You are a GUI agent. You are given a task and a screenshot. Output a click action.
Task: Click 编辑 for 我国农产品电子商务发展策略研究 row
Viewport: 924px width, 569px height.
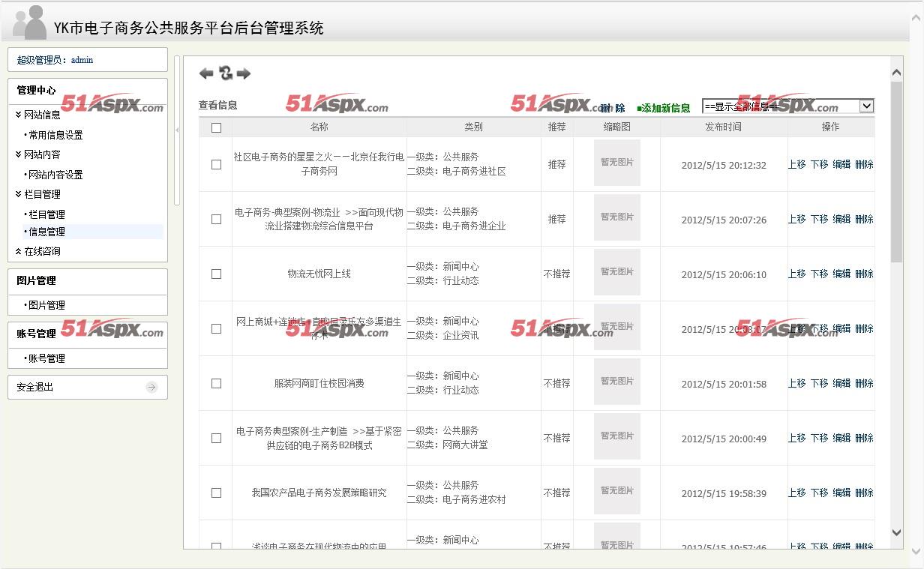point(841,493)
